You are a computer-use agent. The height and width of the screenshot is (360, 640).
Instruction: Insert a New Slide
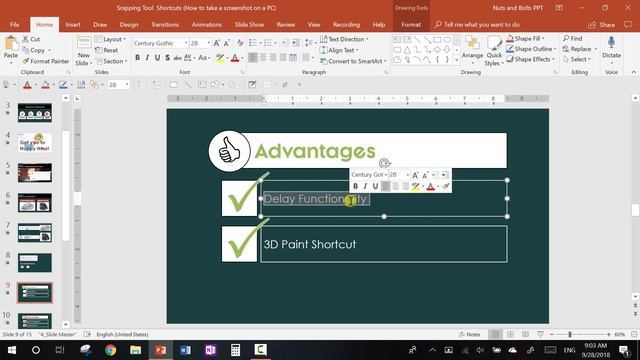click(x=84, y=51)
